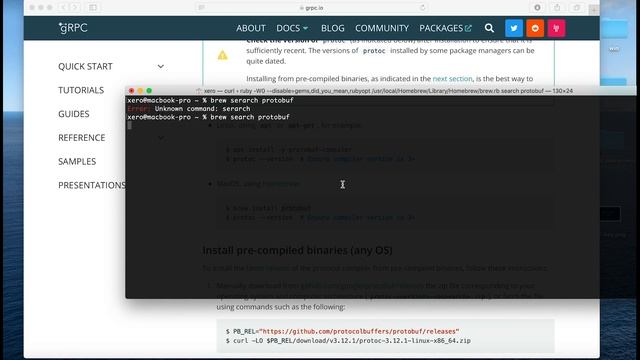Click the 'Install pre-compiled binaries (any OS)' heading
The image size is (640, 360).
pyautogui.click(x=297, y=250)
